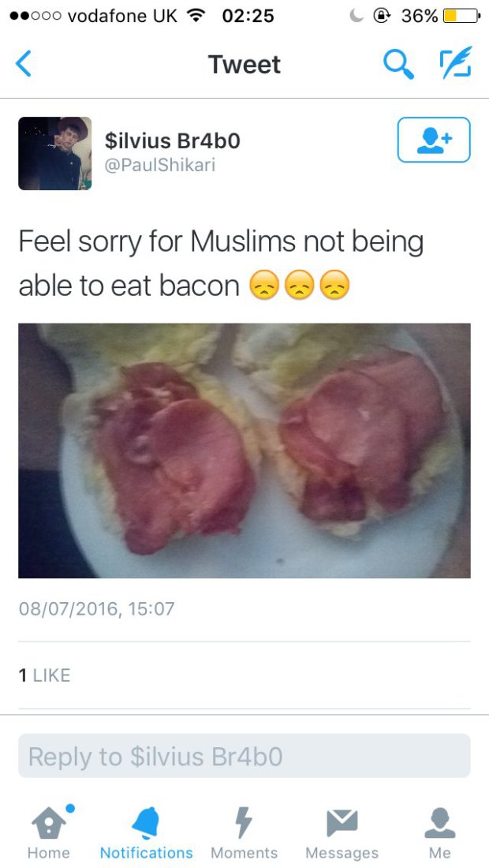
Task: Tap the tweet timestamp 08/07/2016, 15:07
Action: point(97,609)
